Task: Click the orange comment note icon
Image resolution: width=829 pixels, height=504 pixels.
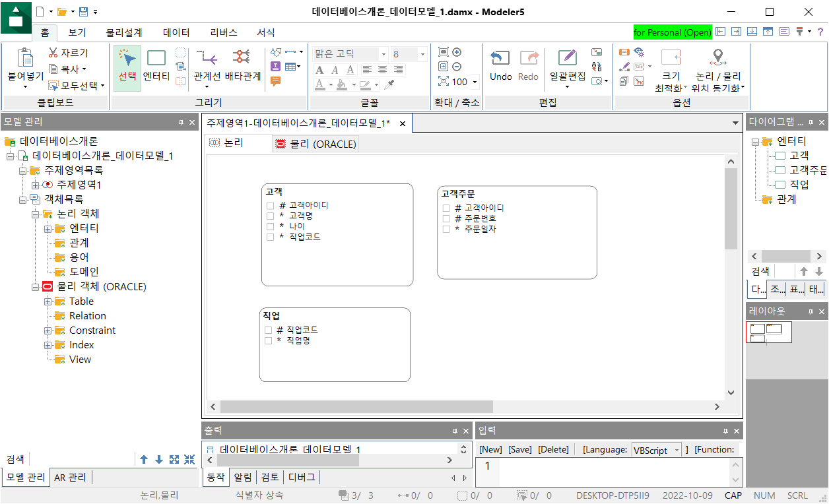Action: click(x=275, y=81)
